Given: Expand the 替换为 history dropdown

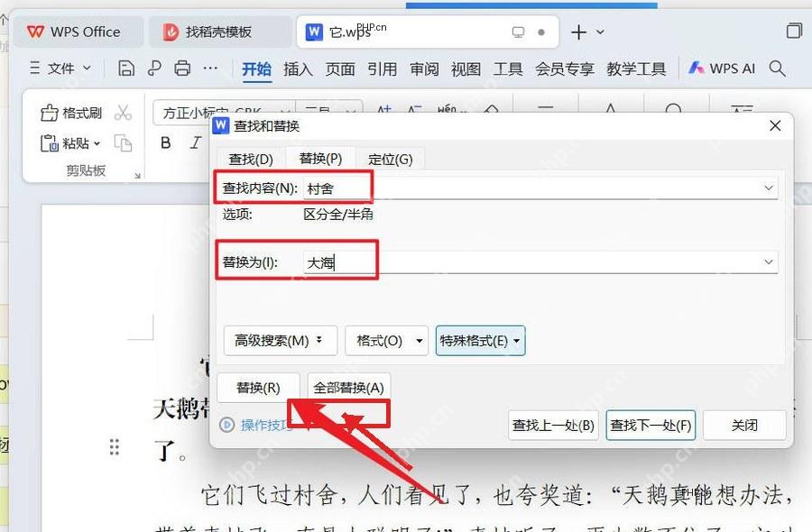Looking at the screenshot, I should pyautogui.click(x=769, y=262).
